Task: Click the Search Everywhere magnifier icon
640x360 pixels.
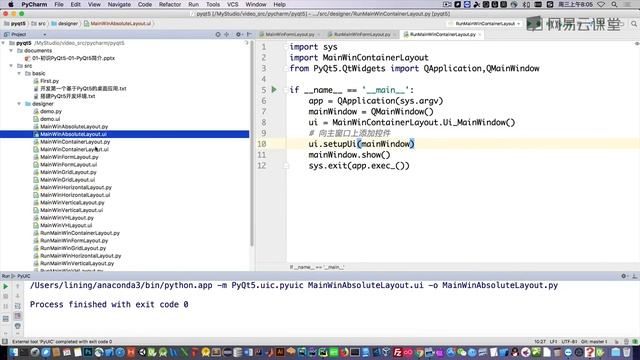Action: click(634, 24)
